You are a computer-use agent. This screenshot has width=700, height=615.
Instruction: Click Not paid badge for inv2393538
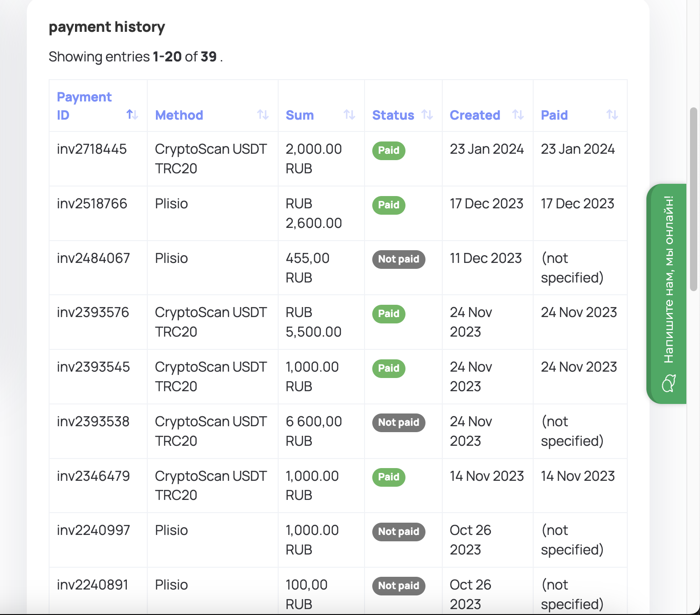pos(398,423)
